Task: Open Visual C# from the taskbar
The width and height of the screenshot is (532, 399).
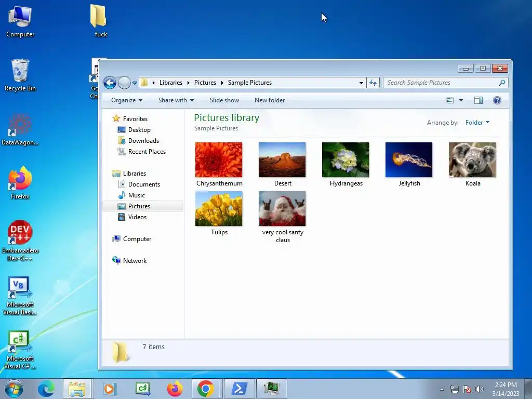Action: (142, 389)
